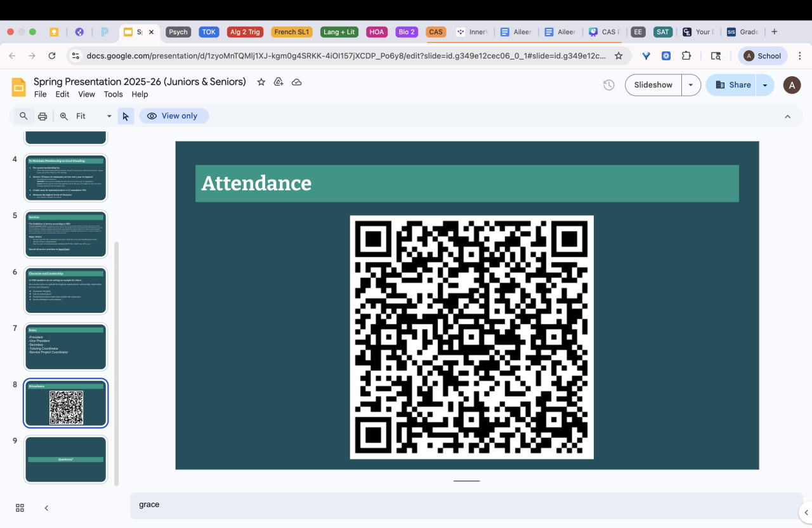The height and width of the screenshot is (528, 812).
Task: Open the HOA tab group
Action: click(x=377, y=32)
